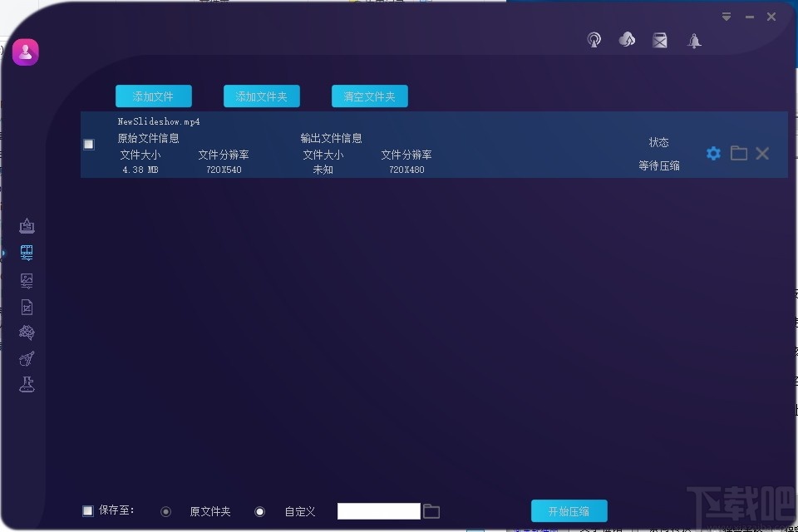
Task: Open the resize tool icon in sidebar
Action: pyautogui.click(x=26, y=225)
